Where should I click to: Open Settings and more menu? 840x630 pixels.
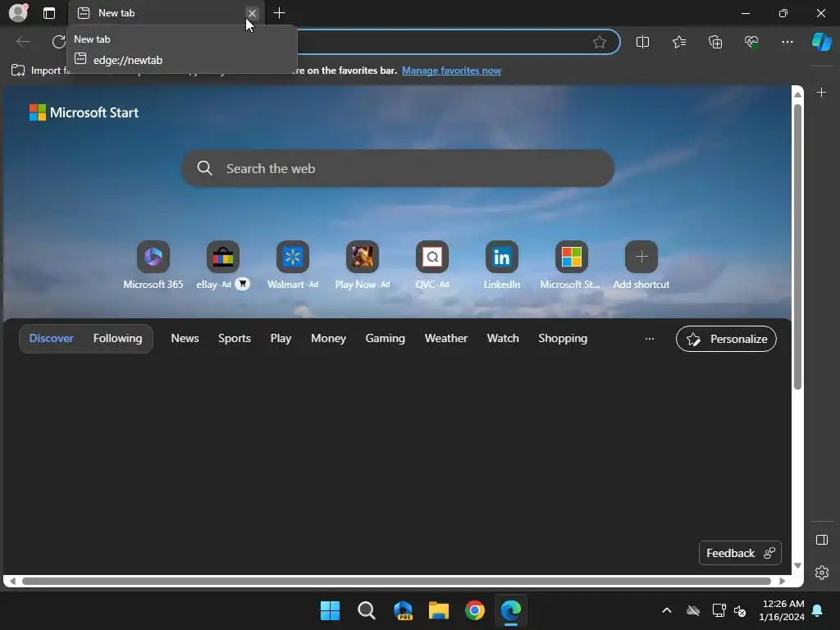click(x=787, y=42)
